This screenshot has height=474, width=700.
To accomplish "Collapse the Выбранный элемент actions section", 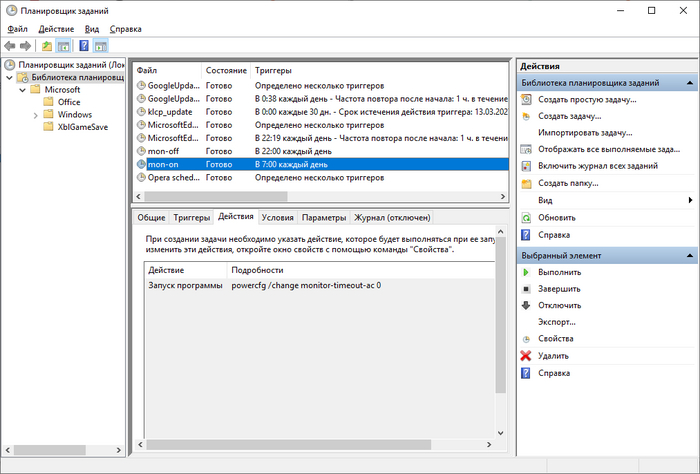I will 690,256.
